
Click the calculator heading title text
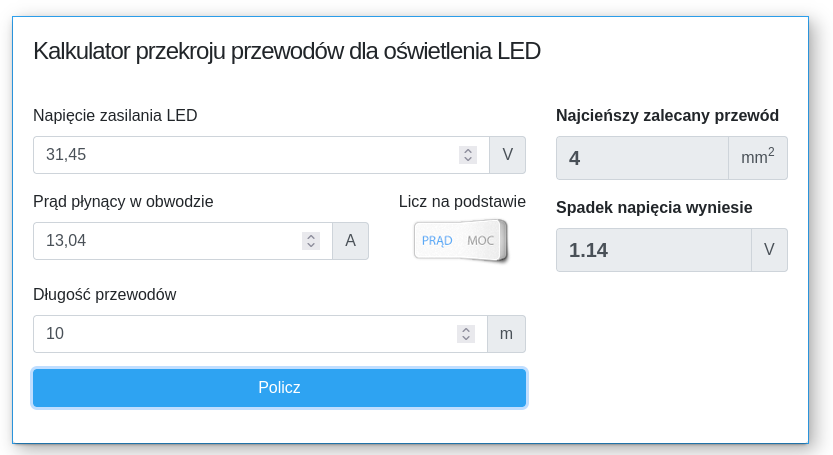[x=287, y=52]
